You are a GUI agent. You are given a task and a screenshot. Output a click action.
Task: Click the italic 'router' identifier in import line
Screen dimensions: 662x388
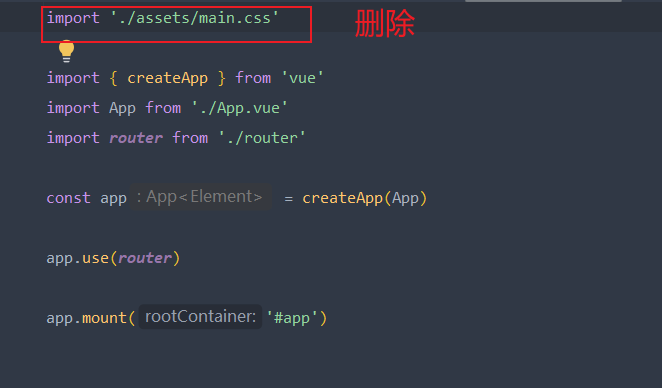point(136,138)
